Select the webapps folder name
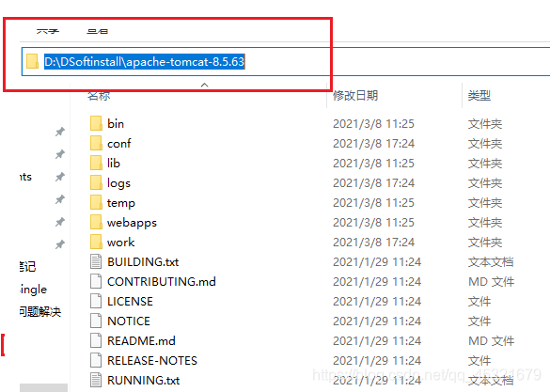The image size is (550, 392). 132,223
